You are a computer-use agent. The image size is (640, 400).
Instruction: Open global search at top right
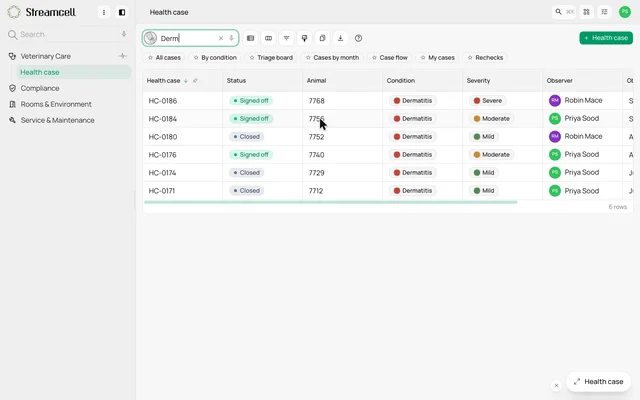(x=564, y=12)
